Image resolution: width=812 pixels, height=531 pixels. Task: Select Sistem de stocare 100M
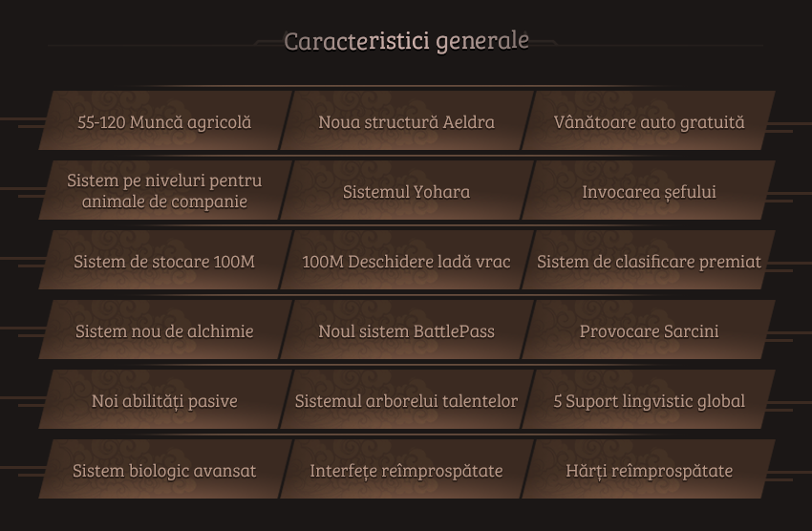tap(165, 261)
